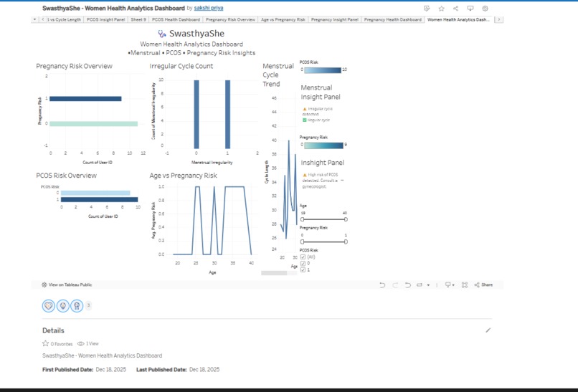Click the irregular cycle warning triangle icon

point(305,109)
